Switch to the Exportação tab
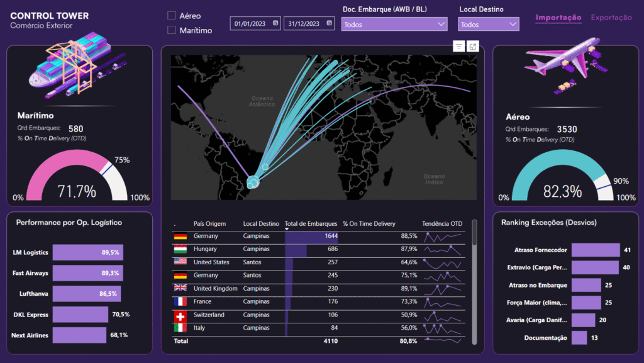 611,18
